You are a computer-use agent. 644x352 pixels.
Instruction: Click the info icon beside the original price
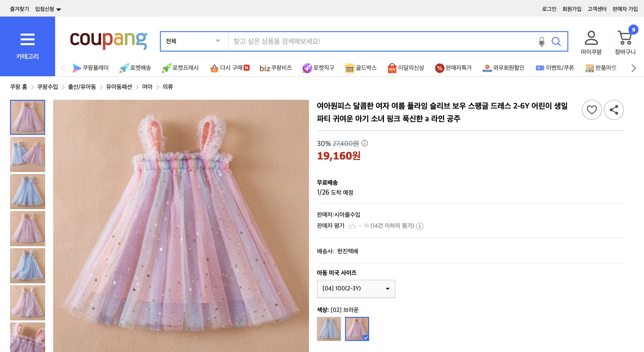[365, 143]
